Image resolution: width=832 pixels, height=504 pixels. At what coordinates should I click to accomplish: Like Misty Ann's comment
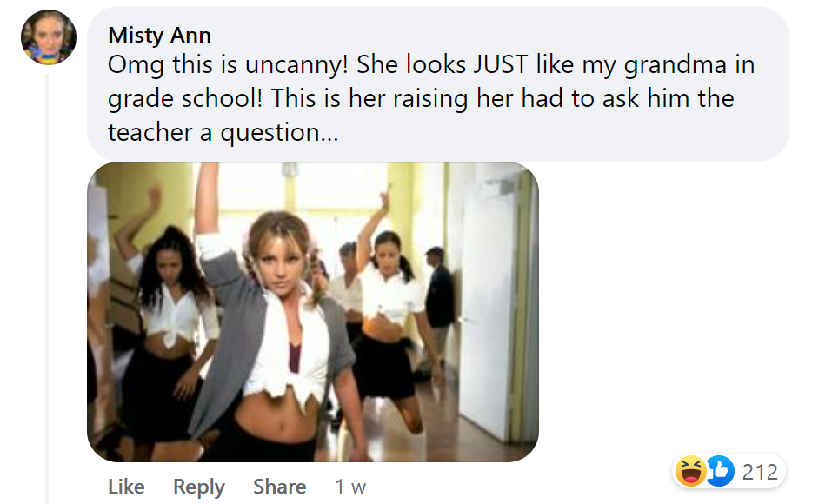tap(126, 487)
